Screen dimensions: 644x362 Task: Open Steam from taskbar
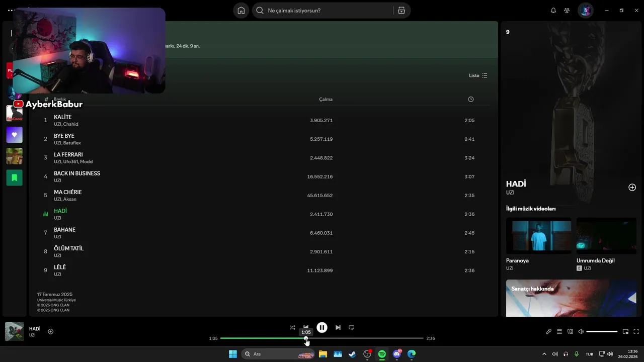[x=352, y=354]
